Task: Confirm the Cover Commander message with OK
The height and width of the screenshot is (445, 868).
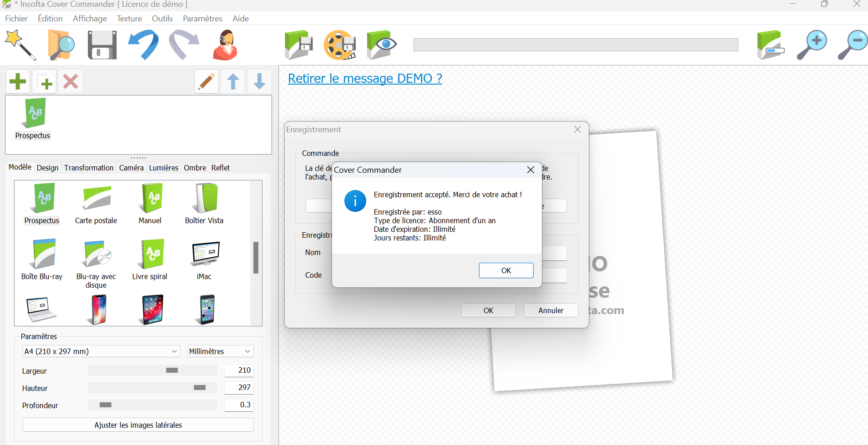Action: coord(506,270)
